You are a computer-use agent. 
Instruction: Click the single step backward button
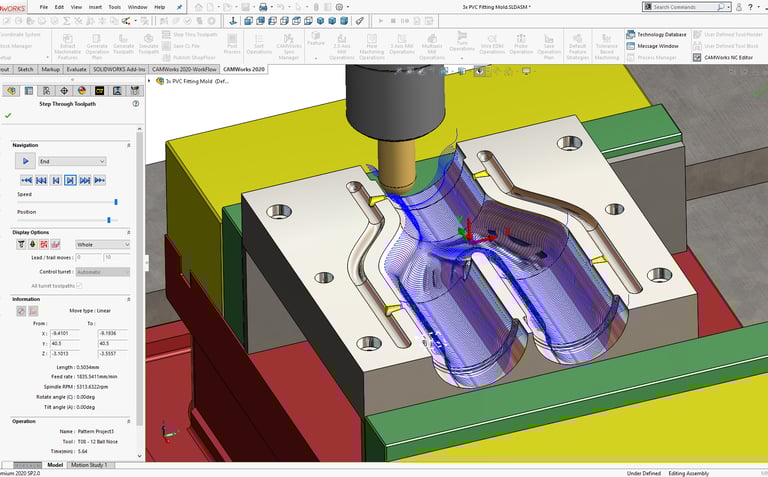[x=56, y=180]
